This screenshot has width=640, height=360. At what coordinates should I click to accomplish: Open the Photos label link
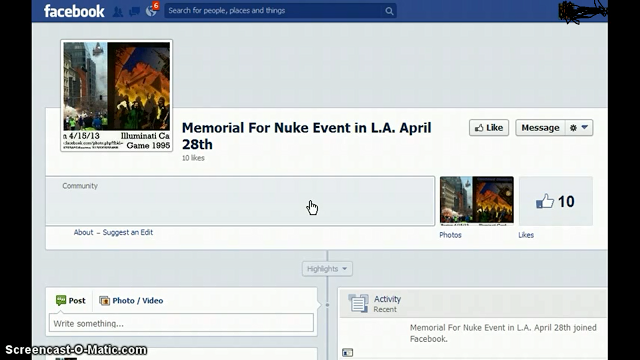(450, 235)
